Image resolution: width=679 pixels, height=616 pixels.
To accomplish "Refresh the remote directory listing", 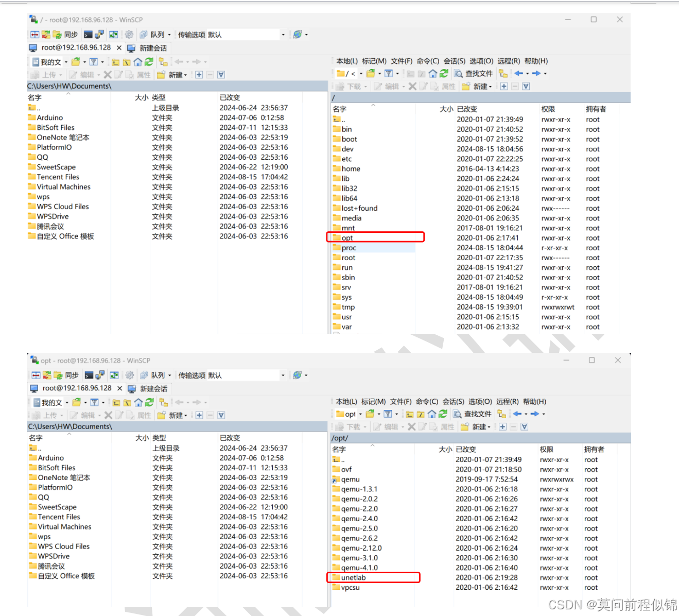I will coord(444,74).
